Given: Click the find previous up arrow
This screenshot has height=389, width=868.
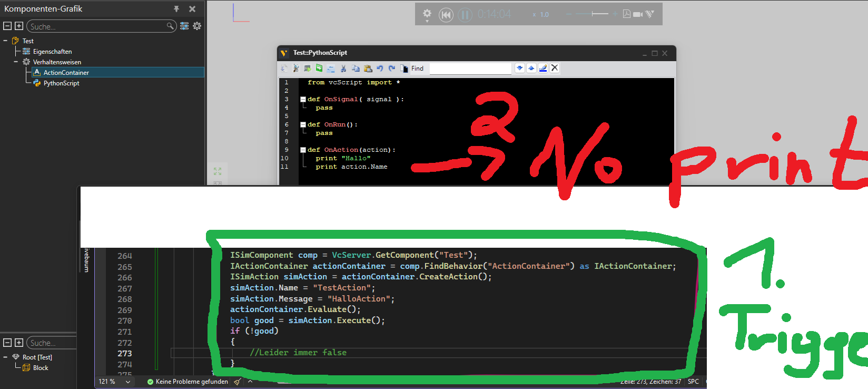Looking at the screenshot, I should [x=531, y=68].
